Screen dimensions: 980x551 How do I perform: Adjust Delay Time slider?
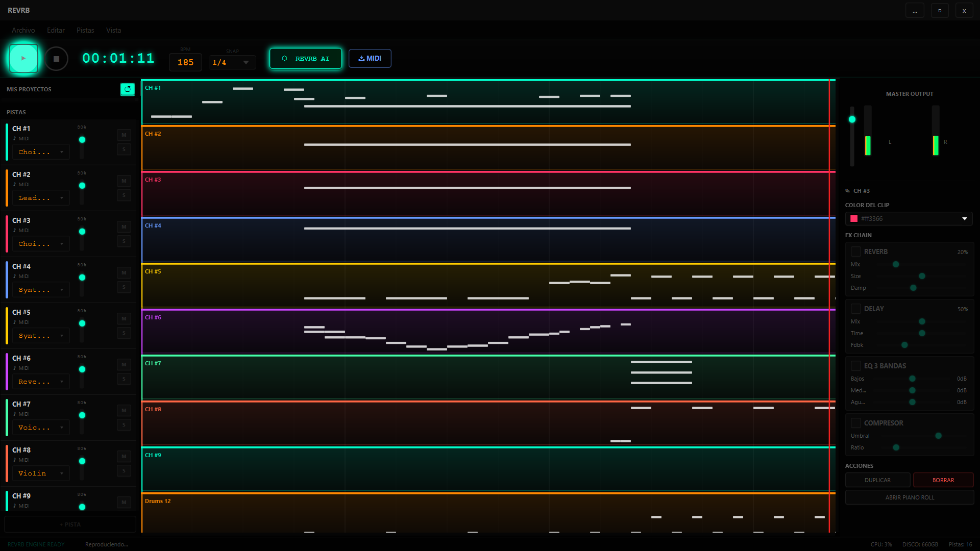(x=922, y=333)
